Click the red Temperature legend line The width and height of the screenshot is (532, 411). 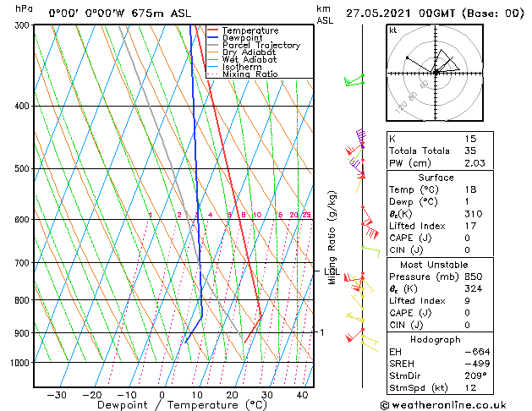(x=212, y=30)
